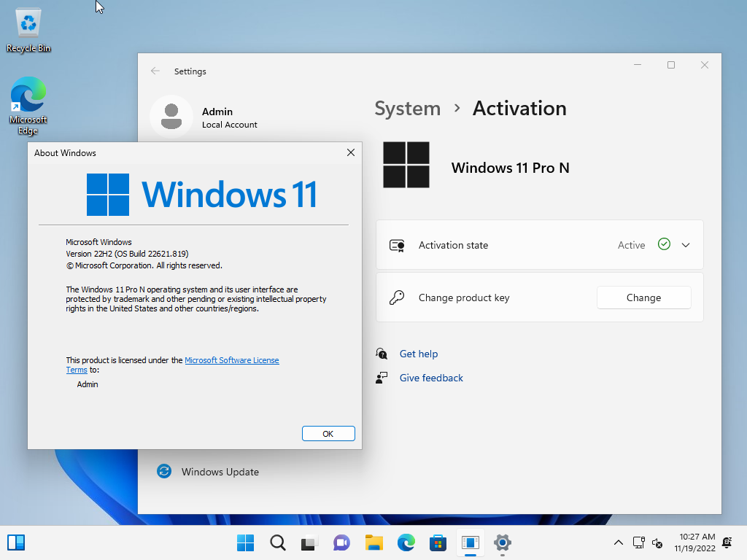
Task: Open the Microsoft Edge desktop shortcut
Action: tap(28, 106)
